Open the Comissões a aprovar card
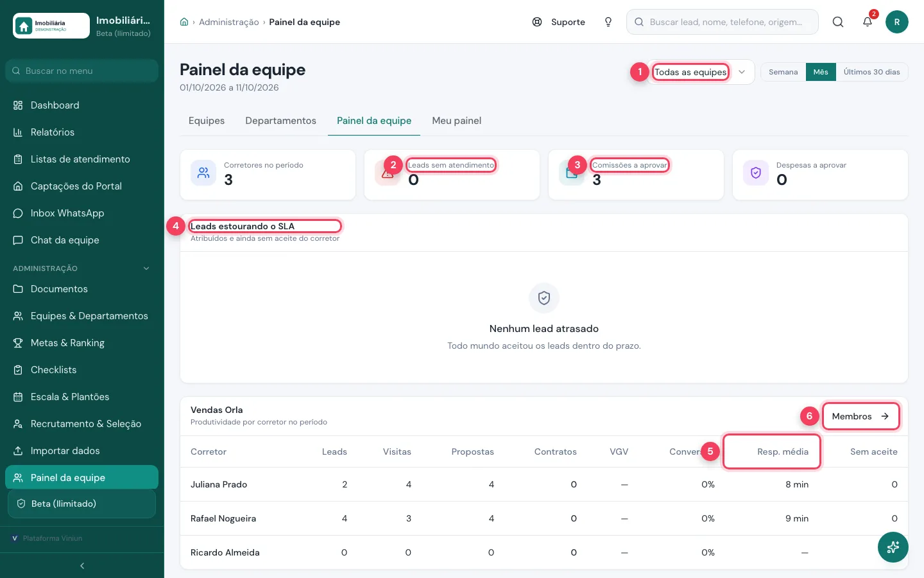 pyautogui.click(x=636, y=175)
